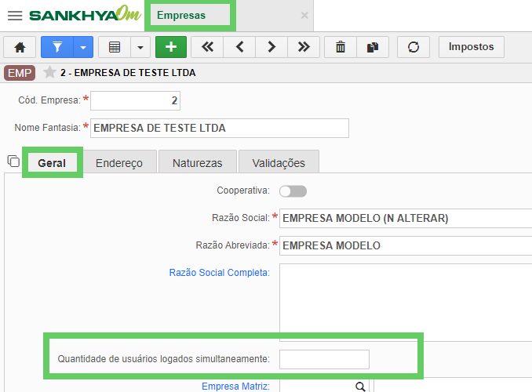Edit the Nome Fantasia field

(x=220, y=128)
